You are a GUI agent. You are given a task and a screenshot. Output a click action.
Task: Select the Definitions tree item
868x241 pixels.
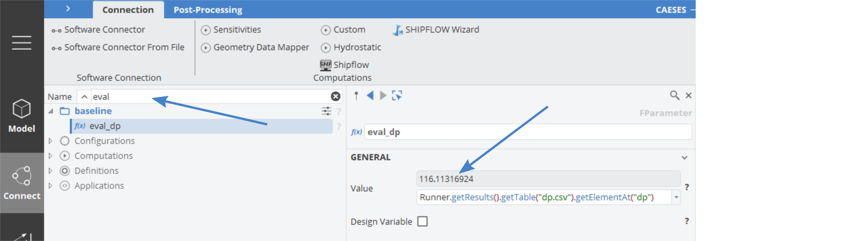[96, 170]
